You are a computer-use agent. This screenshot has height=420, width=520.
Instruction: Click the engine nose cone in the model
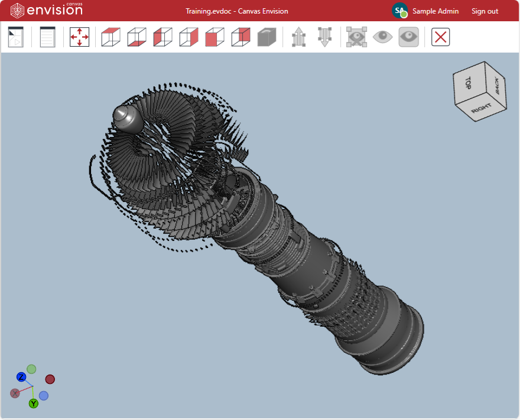(128, 119)
